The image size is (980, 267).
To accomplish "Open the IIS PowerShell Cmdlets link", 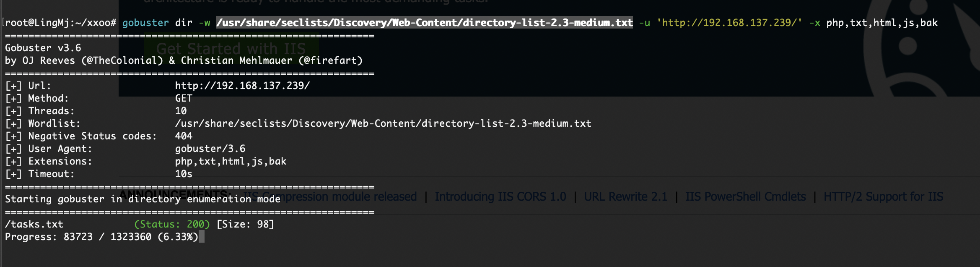I will tap(745, 196).
